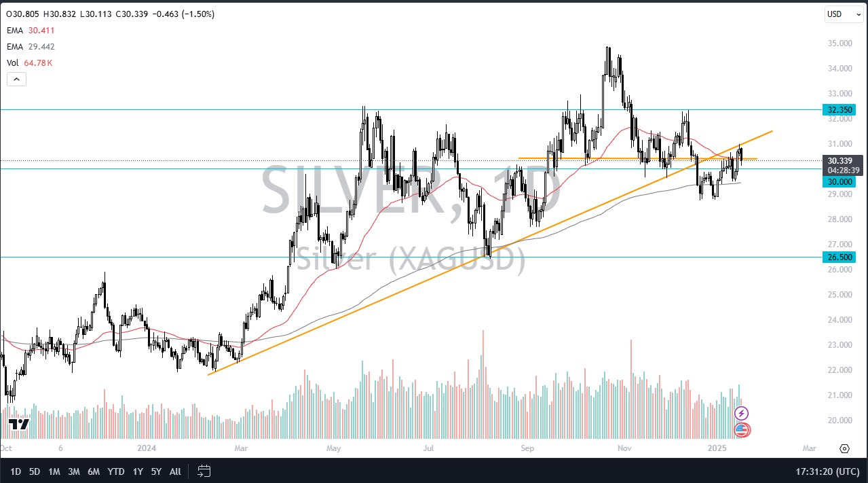Open the 'Go to date' calendar icon

[x=204, y=471]
